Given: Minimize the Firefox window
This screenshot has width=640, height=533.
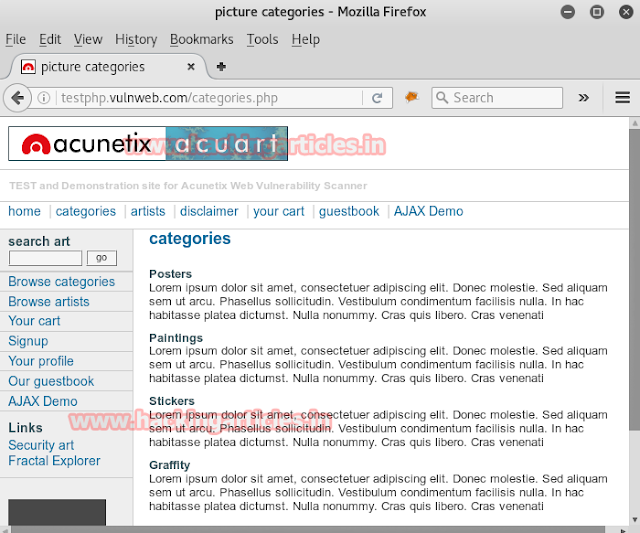Looking at the screenshot, I should point(568,12).
